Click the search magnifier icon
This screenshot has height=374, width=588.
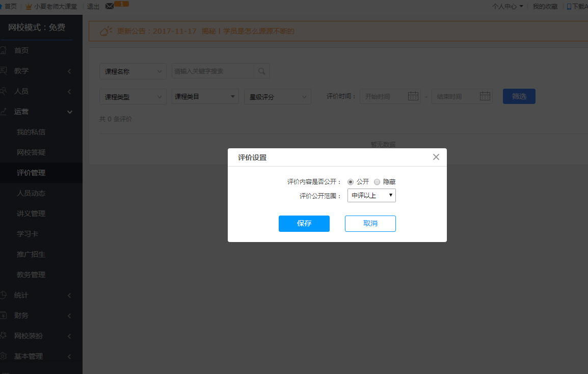tap(262, 71)
